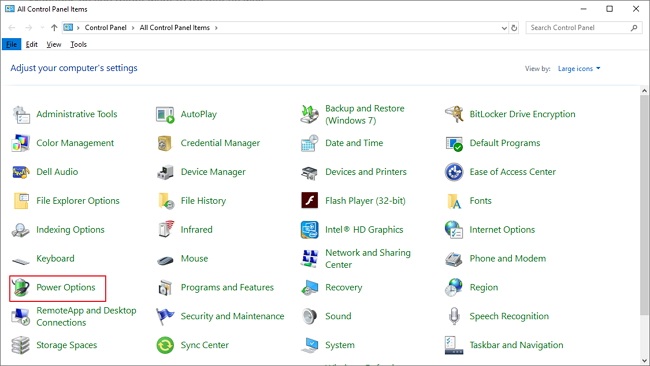This screenshot has height=366, width=650.
Task: Click the System icon
Action: tap(310, 345)
